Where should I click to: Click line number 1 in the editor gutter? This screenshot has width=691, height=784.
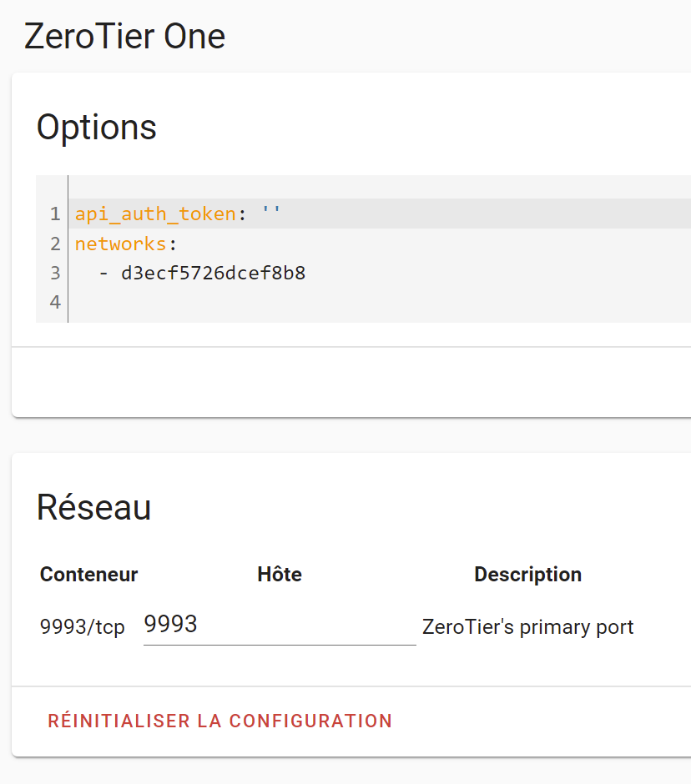point(55,214)
